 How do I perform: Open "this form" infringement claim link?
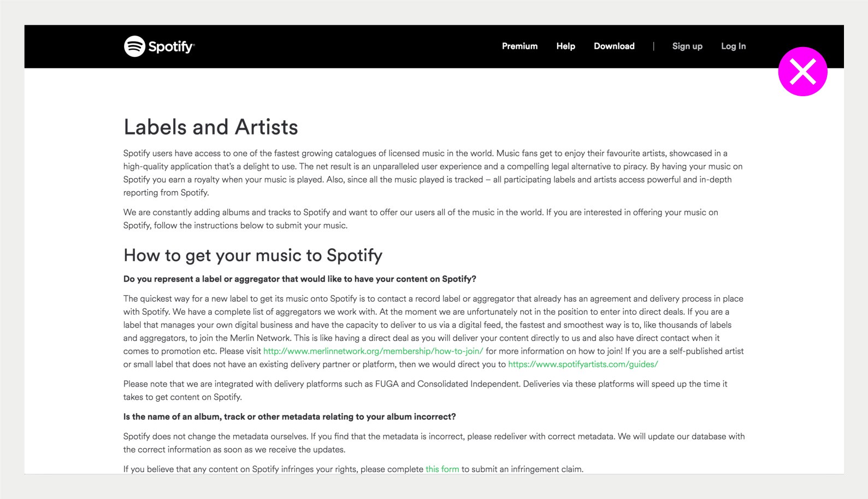tap(442, 469)
